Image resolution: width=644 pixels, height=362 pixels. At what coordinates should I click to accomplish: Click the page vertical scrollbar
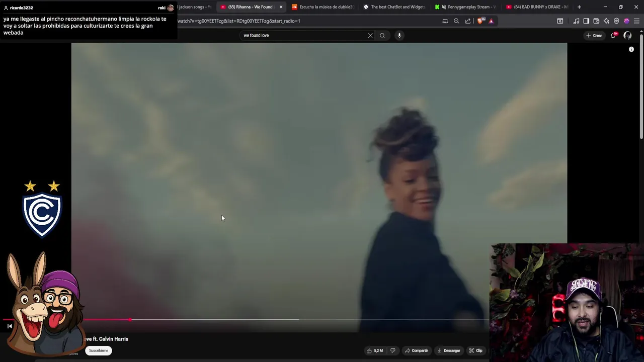coord(641,85)
